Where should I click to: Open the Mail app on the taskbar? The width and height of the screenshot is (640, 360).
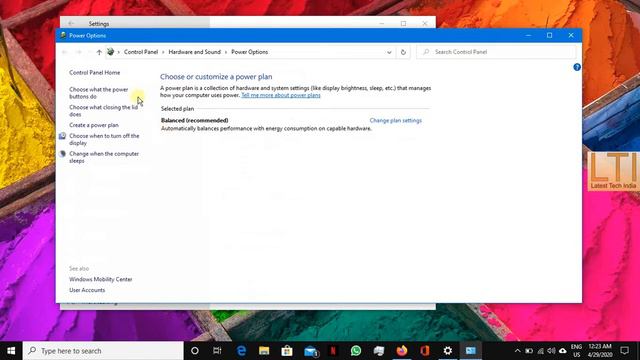[x=311, y=351]
